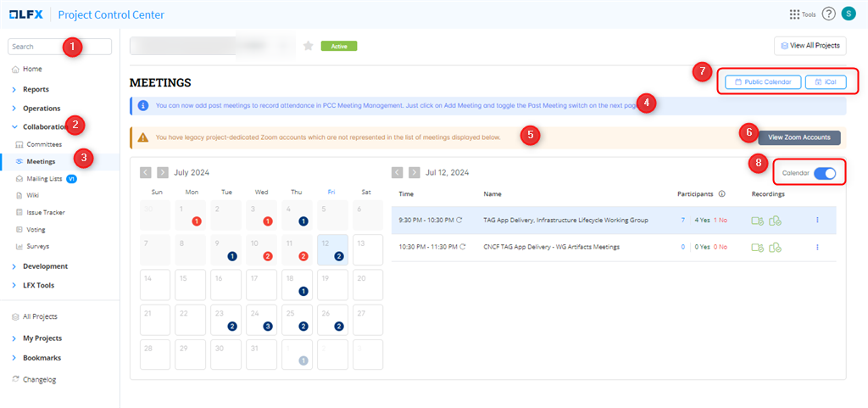This screenshot has height=408, width=868.
Task: Open Committees in the sidebar
Action: tap(43, 145)
